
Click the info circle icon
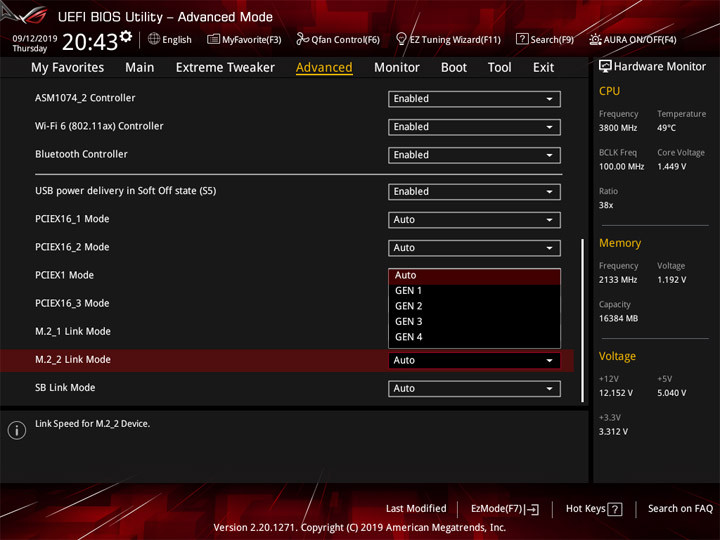coord(17,430)
